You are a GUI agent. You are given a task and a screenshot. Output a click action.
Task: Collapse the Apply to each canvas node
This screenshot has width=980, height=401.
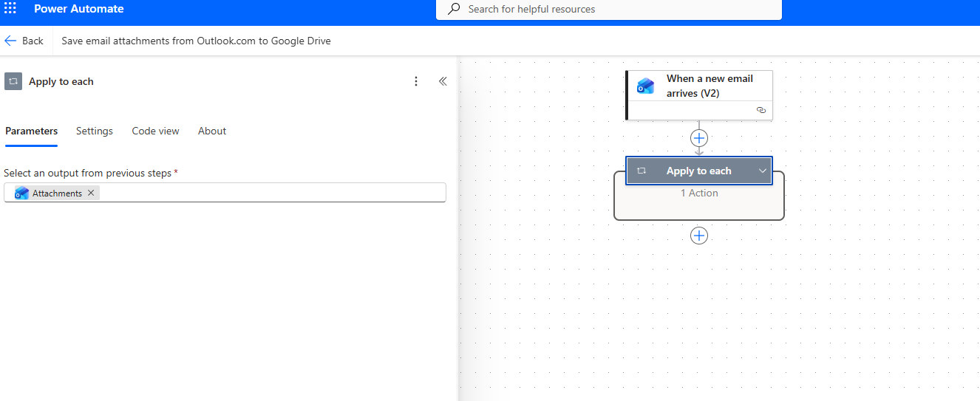pos(763,171)
